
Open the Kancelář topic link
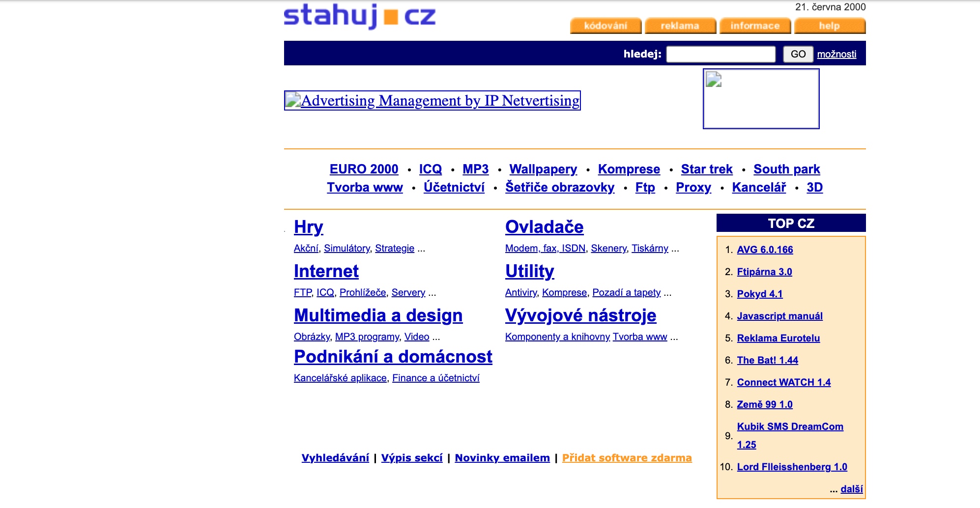click(759, 187)
